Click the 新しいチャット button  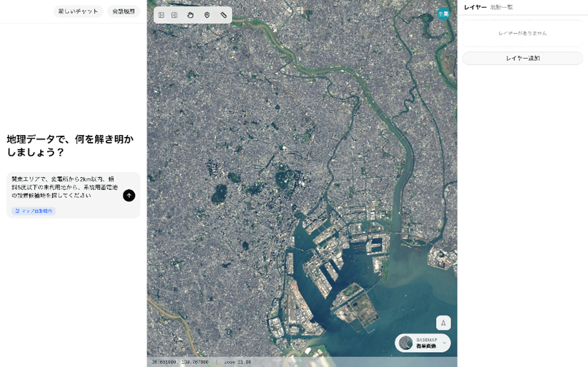(x=78, y=12)
